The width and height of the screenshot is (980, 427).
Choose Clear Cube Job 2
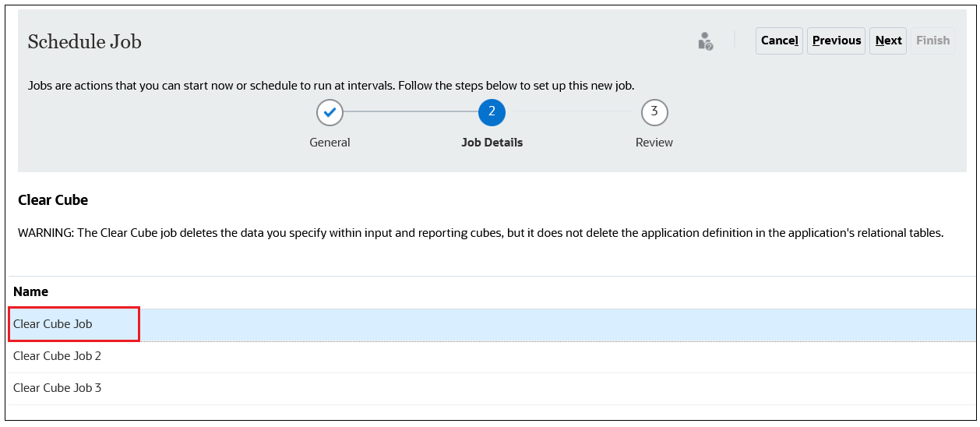[x=58, y=356]
